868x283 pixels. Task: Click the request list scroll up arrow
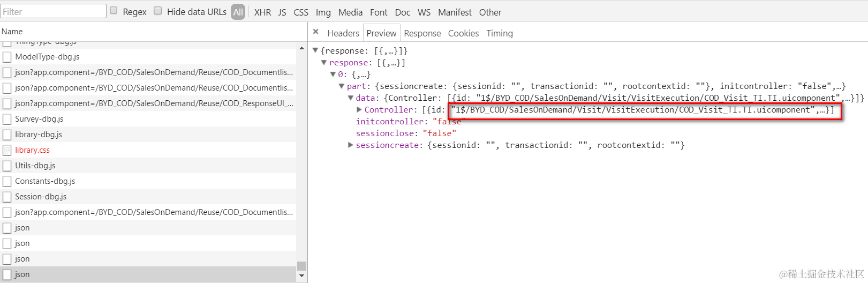click(x=301, y=48)
